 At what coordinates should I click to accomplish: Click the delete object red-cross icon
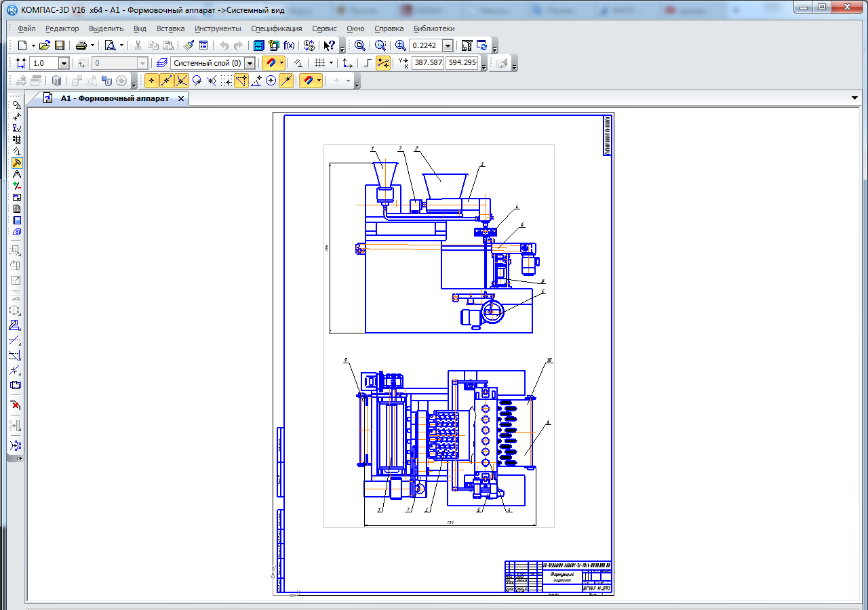tap(16, 405)
